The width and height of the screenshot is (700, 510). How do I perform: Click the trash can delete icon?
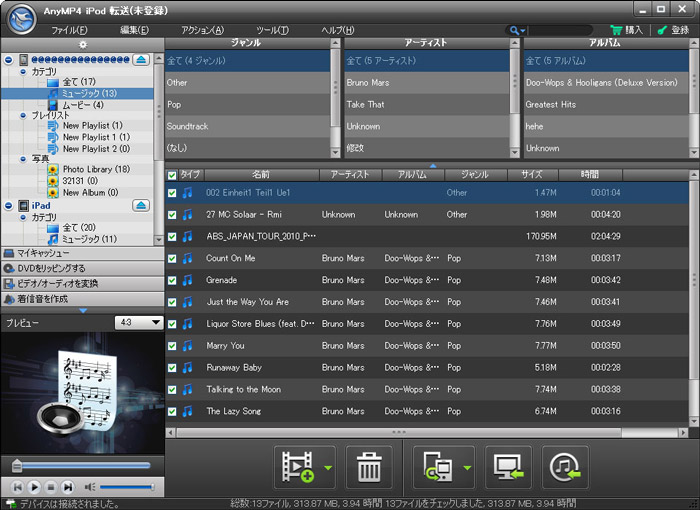[369, 467]
